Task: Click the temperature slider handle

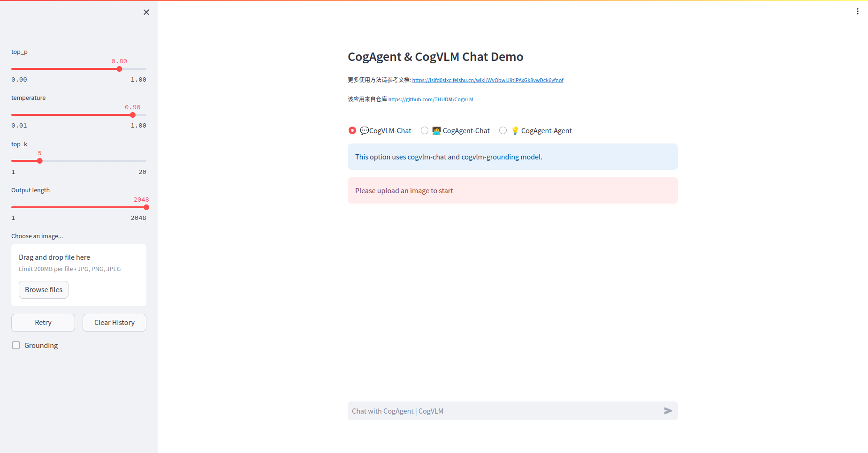Action: click(x=133, y=115)
